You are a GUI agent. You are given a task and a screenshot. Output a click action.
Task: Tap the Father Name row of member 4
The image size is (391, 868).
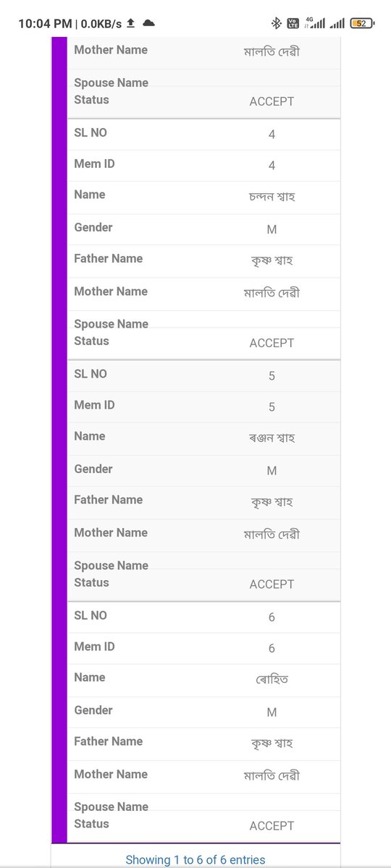[203, 260]
